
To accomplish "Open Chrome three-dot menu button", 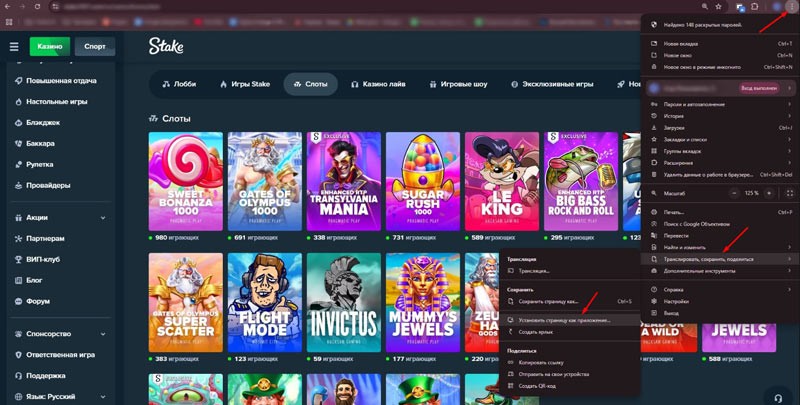I will coord(790,6).
